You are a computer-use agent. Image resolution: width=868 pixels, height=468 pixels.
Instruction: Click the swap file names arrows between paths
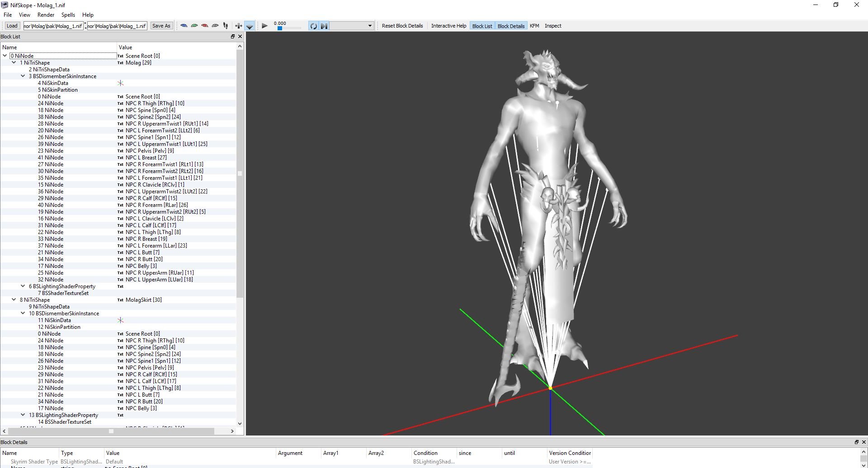(x=85, y=26)
